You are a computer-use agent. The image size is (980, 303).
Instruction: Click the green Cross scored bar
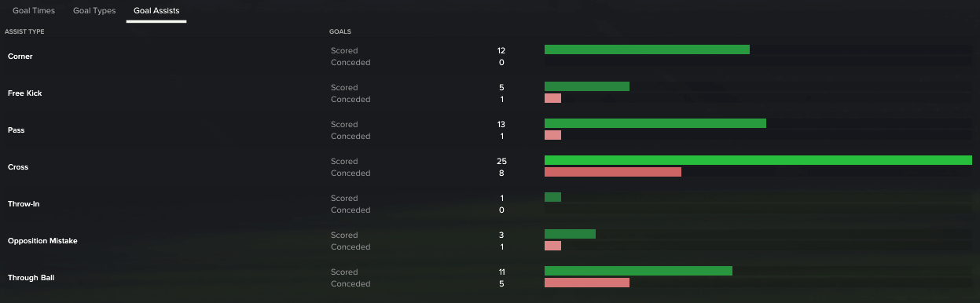click(x=758, y=160)
